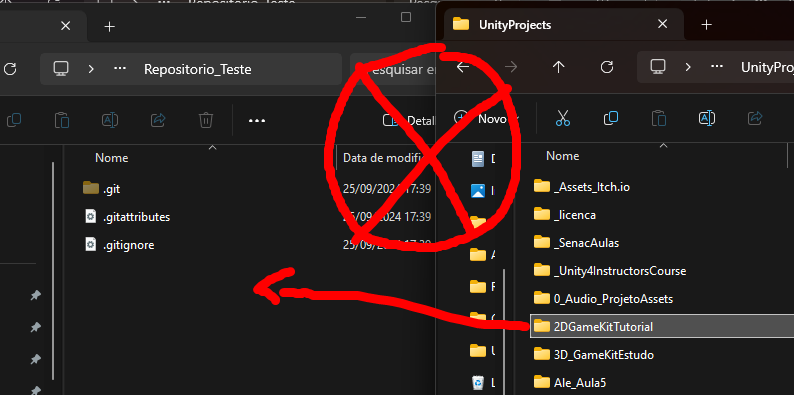The width and height of the screenshot is (794, 395).
Task: Click Paste icon in UnityProjects toolbar
Action: point(658,118)
